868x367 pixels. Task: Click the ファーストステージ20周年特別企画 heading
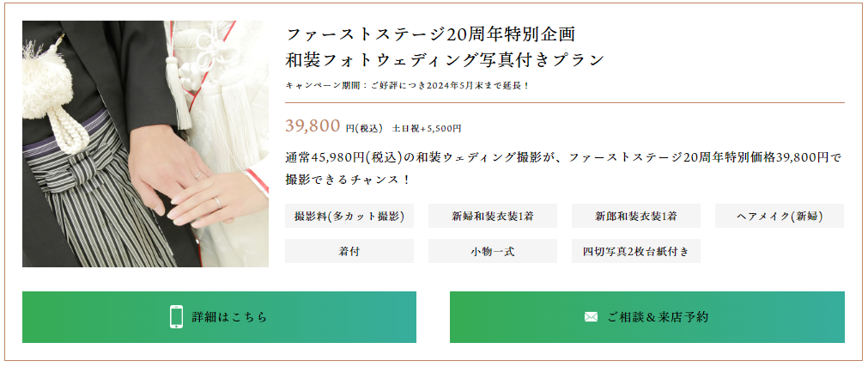(x=430, y=34)
